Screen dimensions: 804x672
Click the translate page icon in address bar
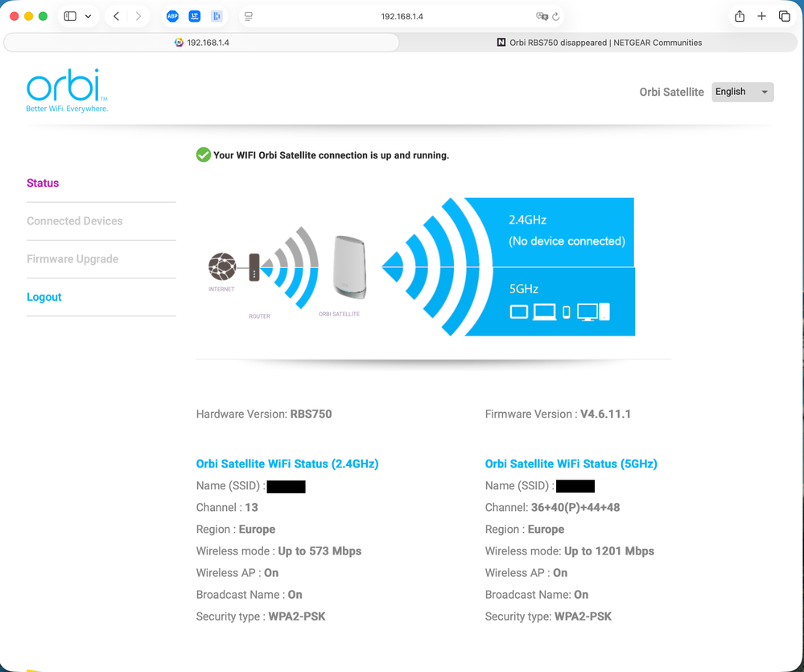coord(542,16)
